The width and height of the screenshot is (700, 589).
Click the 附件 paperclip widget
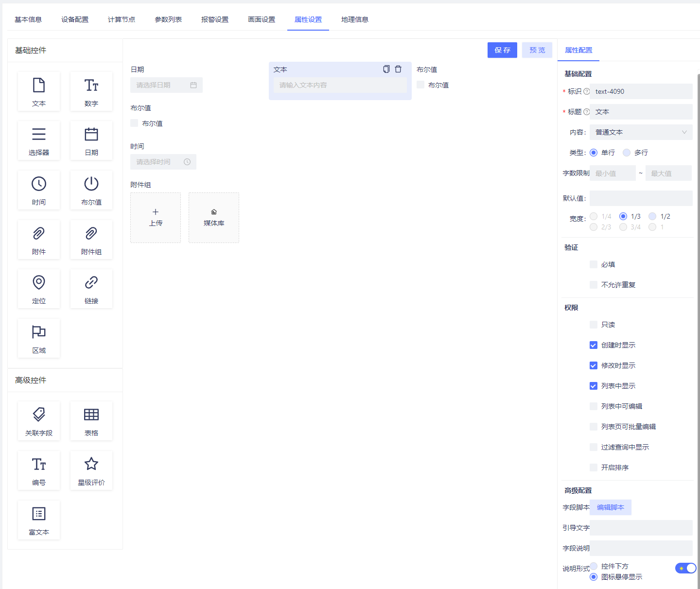[x=39, y=240]
